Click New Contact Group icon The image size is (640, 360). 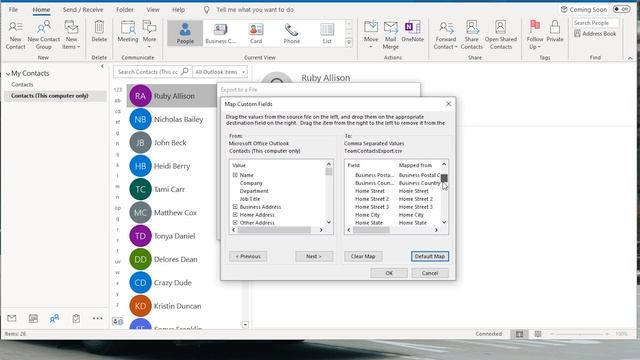click(x=44, y=35)
